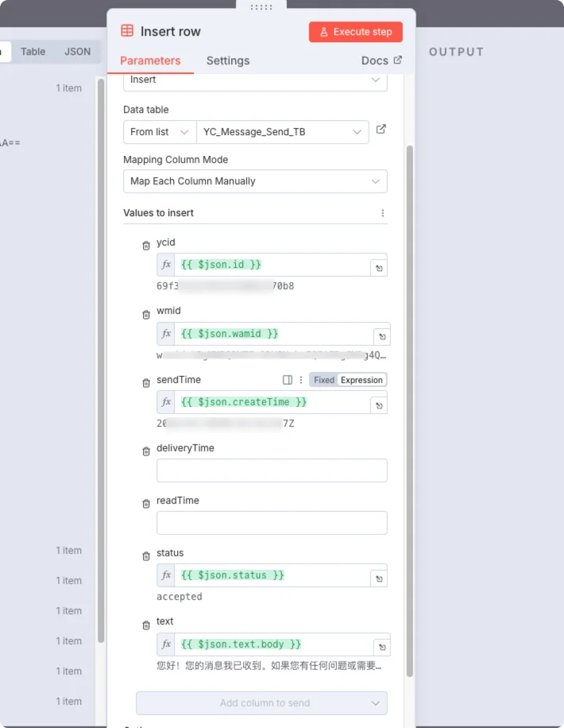Open the data table in new tab icon

[381, 130]
